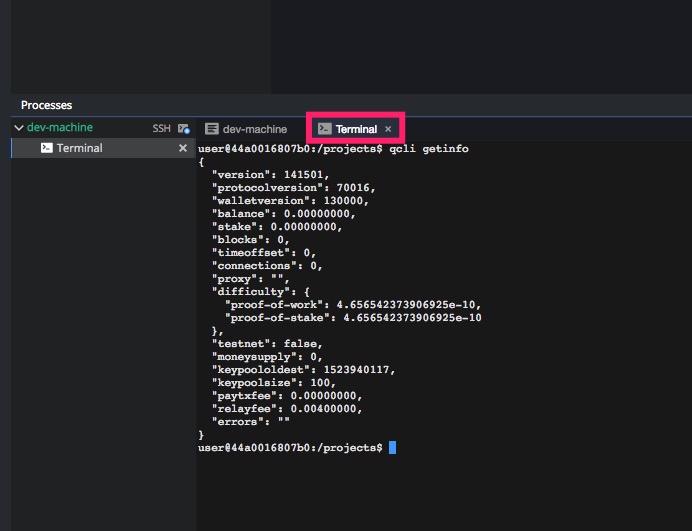Click the "proxy" output line

pyautogui.click(x=251, y=279)
